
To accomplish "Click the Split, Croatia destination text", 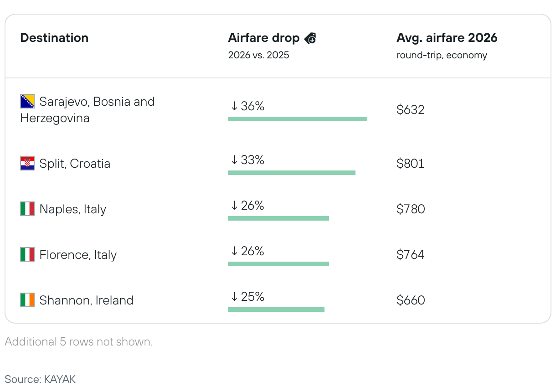I will click(75, 164).
